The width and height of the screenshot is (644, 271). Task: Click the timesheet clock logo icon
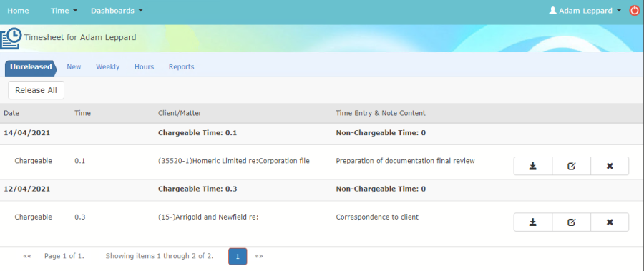point(11,38)
